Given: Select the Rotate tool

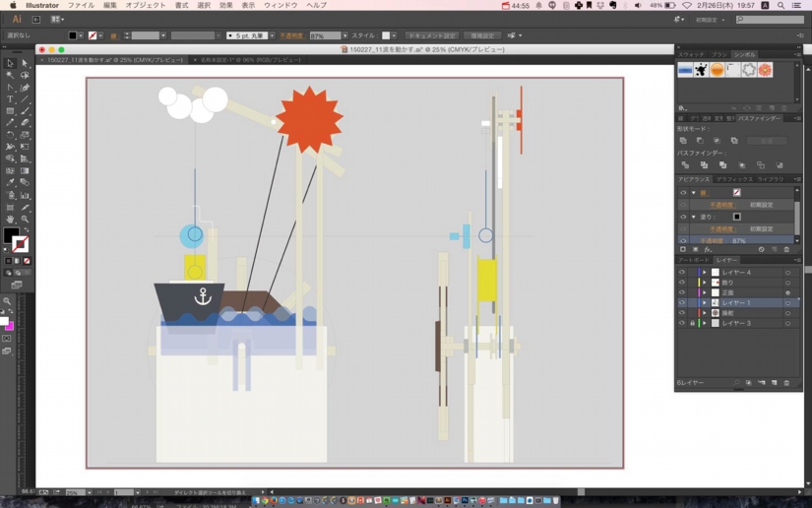Looking at the screenshot, I should (10, 135).
